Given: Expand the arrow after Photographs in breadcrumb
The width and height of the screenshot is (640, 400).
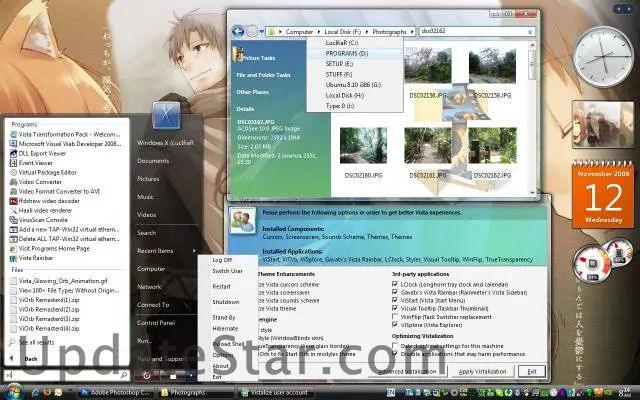Looking at the screenshot, I should coord(412,32).
